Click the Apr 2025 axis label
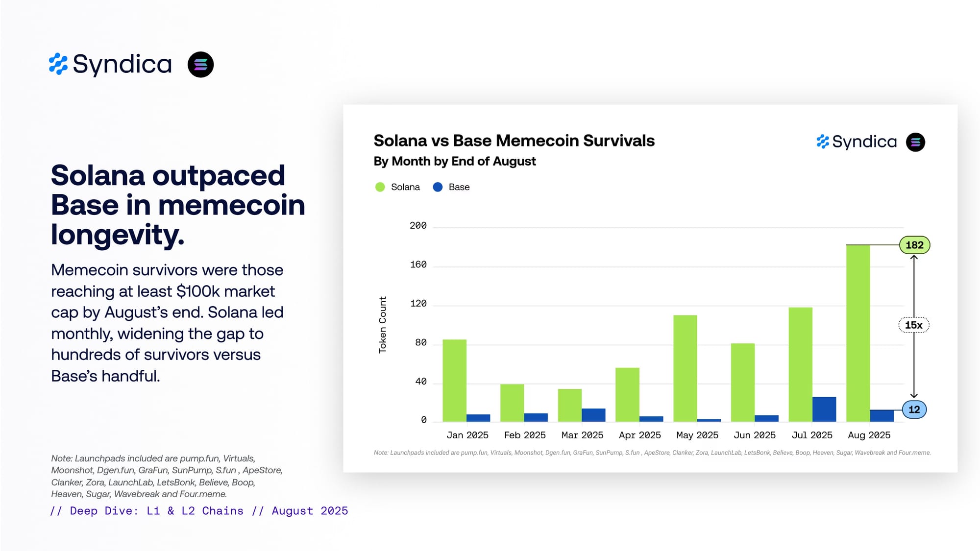Viewport: 980px width, 551px height. pos(640,435)
